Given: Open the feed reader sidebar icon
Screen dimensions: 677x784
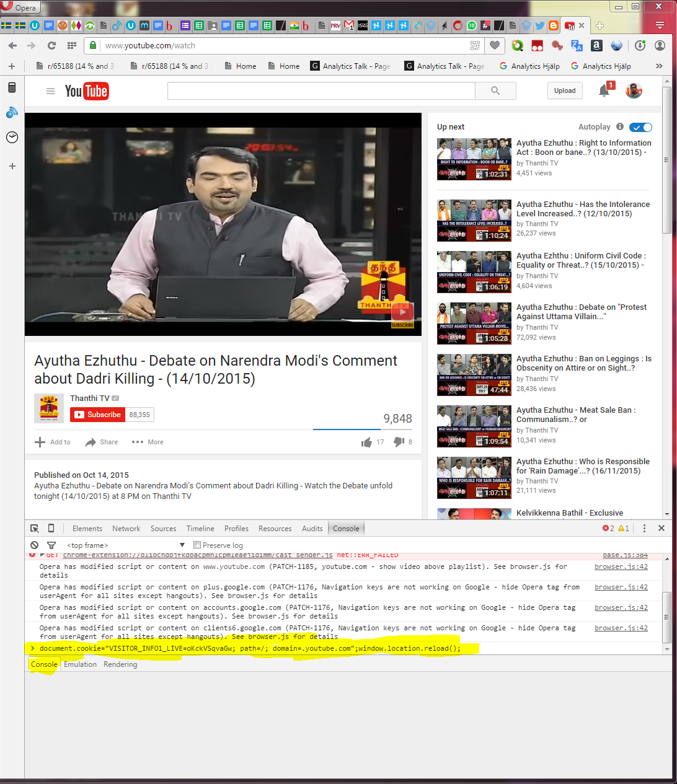Looking at the screenshot, I should click(12, 112).
